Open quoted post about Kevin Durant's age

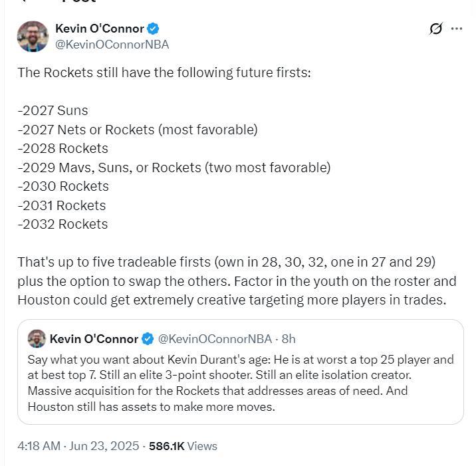pos(240,383)
